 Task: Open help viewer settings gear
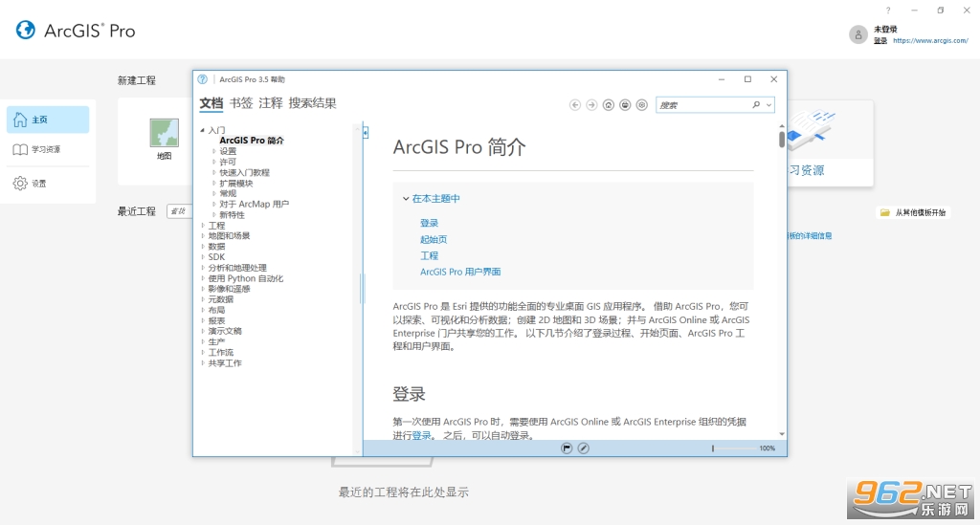642,105
